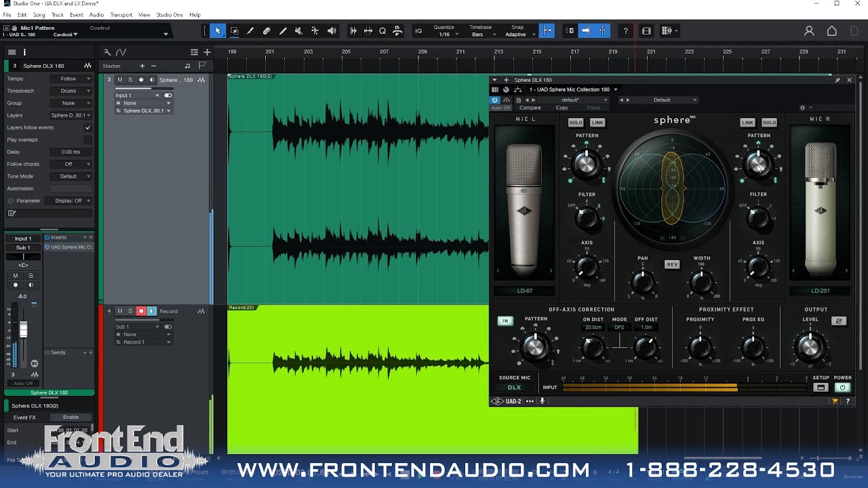This screenshot has width=868, height=488.
Task: Select the Arrow tool in the toolbar
Action: tap(218, 30)
